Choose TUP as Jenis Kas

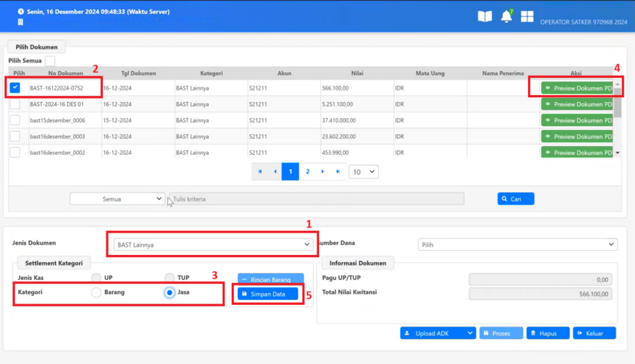[170, 278]
